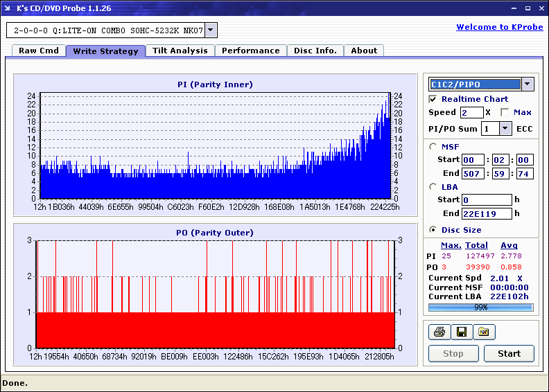
Task: Click the KProbe title bar app icon
Action: [x=8, y=8]
